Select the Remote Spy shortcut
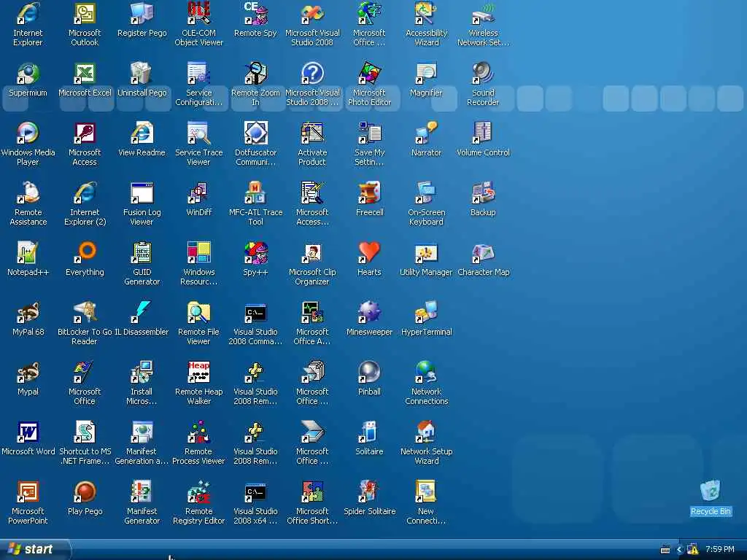Image resolution: width=747 pixels, height=560 pixels. [x=256, y=14]
